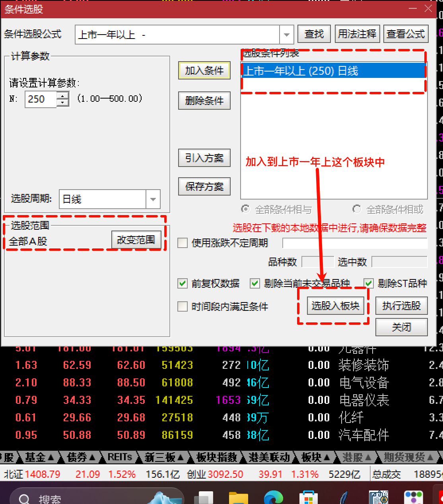Open 查看公式 to view the formula

pos(406,34)
